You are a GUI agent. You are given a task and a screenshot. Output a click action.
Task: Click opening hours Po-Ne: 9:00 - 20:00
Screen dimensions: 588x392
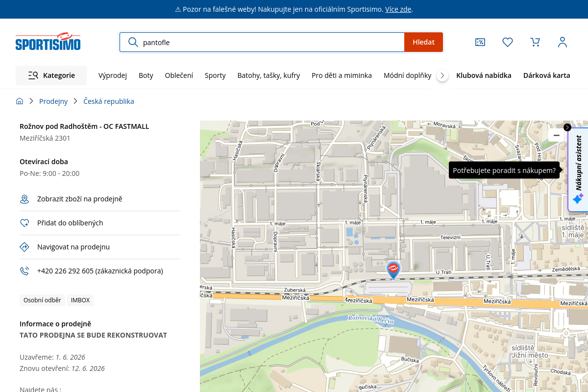[49, 173]
